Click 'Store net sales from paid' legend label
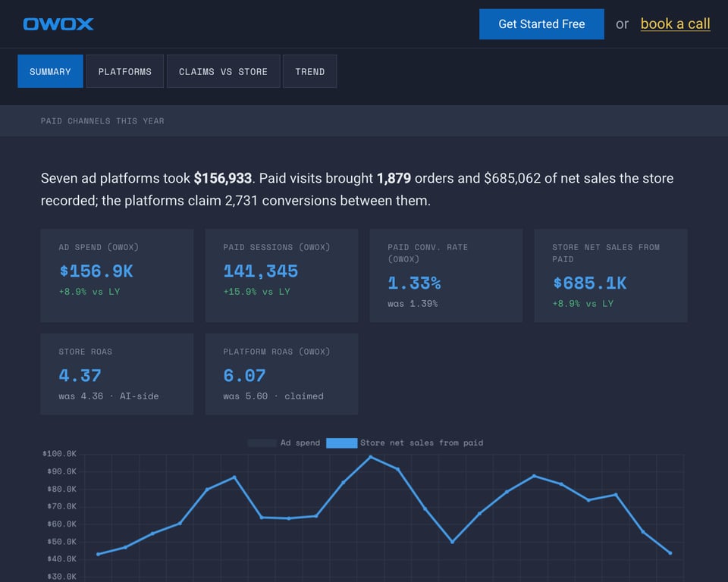Viewport: 728px width, 582px height. point(422,443)
